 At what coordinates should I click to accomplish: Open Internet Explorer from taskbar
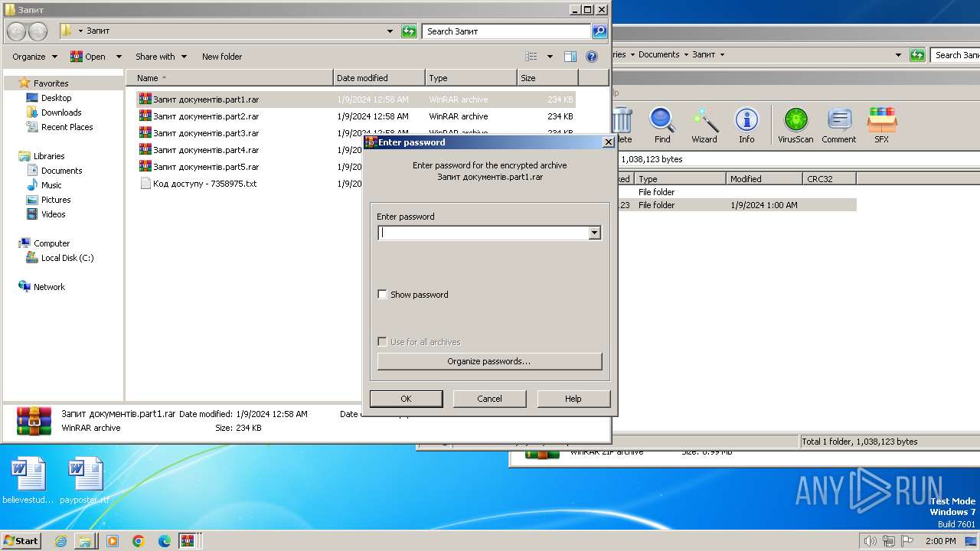click(x=60, y=541)
